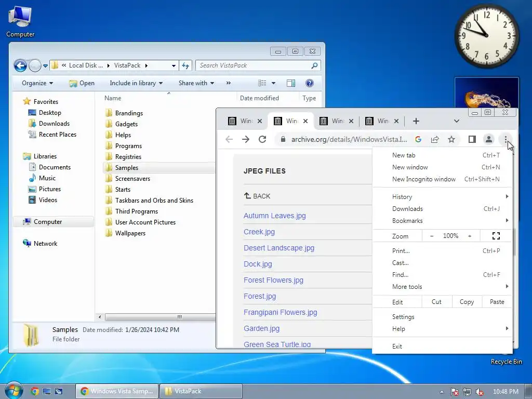This screenshot has width=532, height=399.
Task: Open the Autumn Leaves.jpg link
Action: (x=274, y=216)
